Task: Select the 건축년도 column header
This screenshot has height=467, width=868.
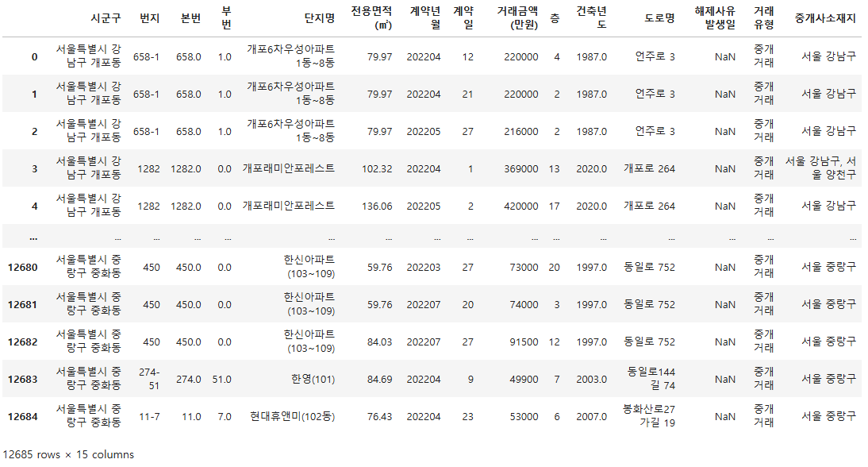Action: [x=592, y=18]
